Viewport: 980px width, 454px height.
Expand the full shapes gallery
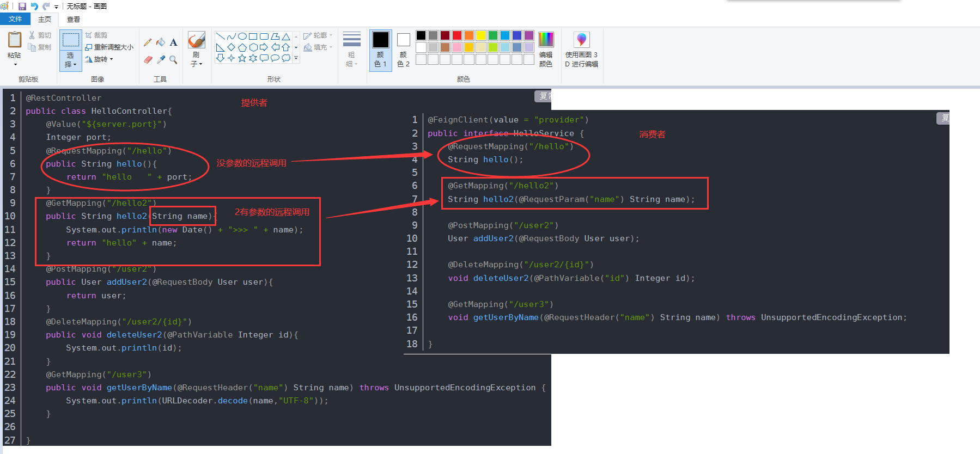pos(296,58)
